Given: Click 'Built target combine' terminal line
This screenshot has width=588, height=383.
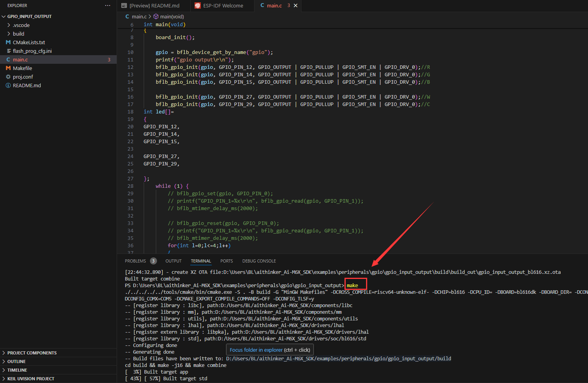Looking at the screenshot, I should click(x=152, y=279).
